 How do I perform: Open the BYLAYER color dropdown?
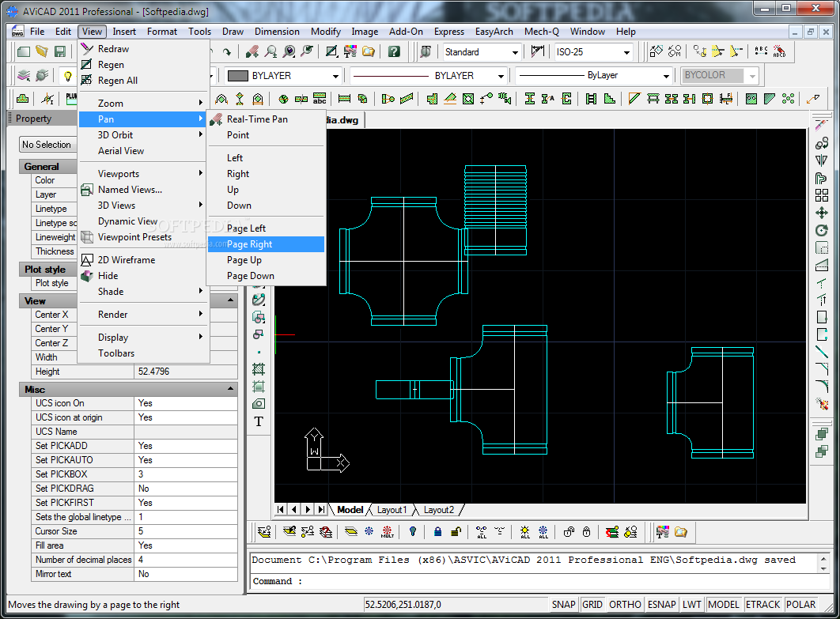[x=335, y=76]
